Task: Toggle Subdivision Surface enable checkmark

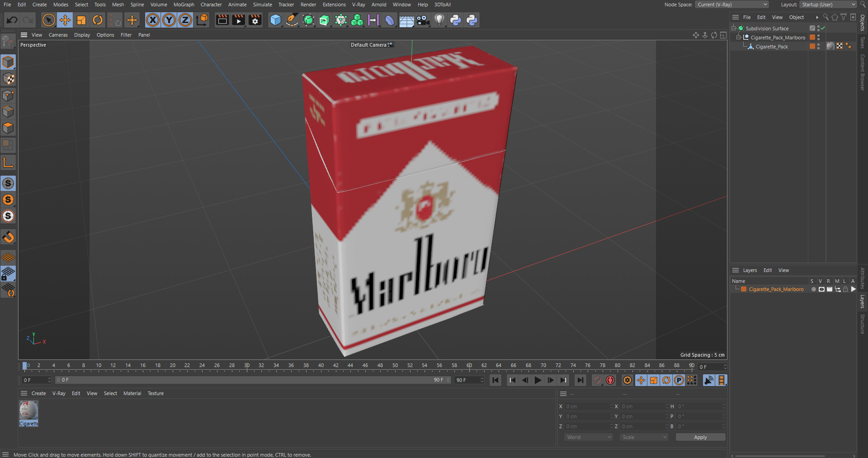Action: [x=823, y=28]
